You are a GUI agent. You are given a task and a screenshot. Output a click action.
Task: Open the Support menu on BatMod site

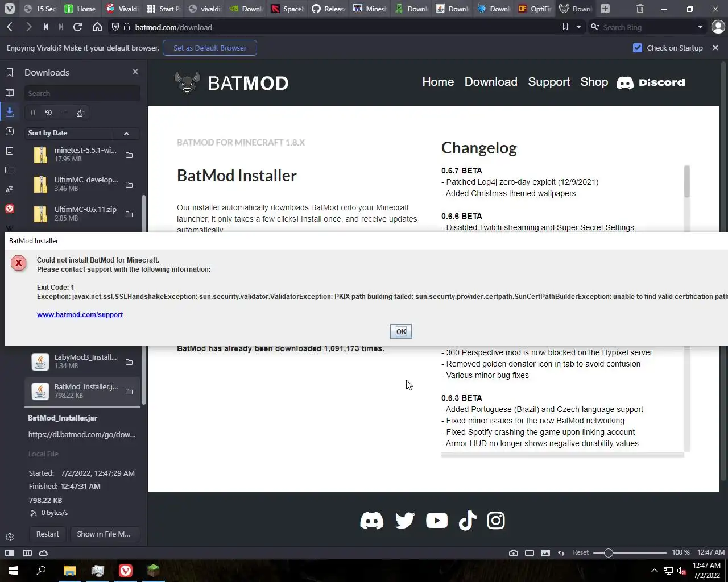coord(549,82)
